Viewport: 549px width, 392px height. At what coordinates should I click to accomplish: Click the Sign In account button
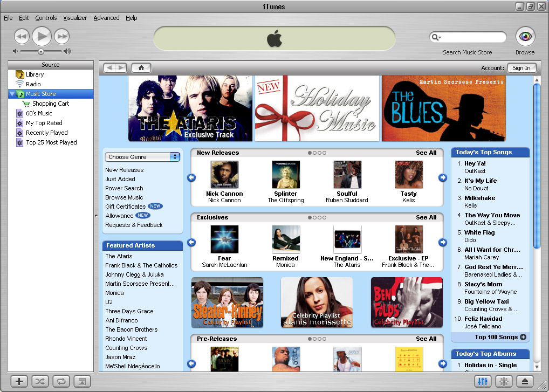click(521, 68)
